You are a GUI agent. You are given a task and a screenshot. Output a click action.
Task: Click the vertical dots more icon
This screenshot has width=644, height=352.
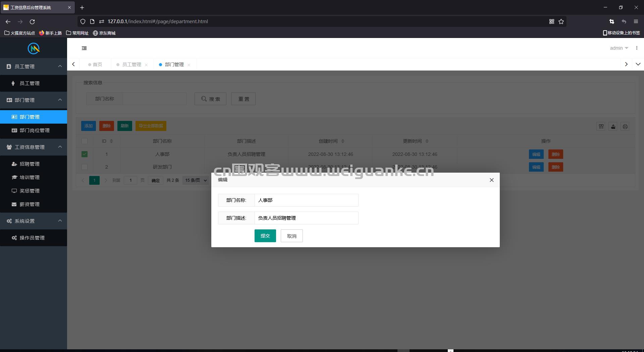pos(637,48)
